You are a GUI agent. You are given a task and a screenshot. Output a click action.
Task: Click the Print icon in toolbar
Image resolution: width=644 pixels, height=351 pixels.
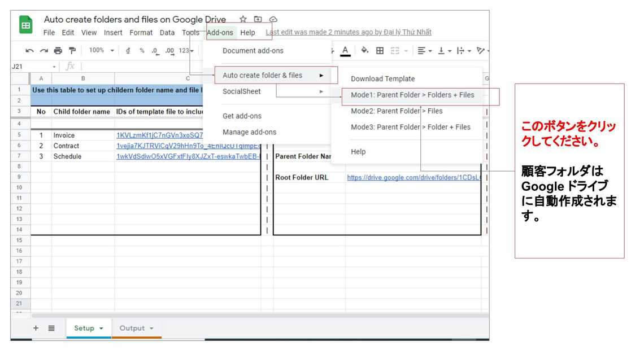pos(58,51)
